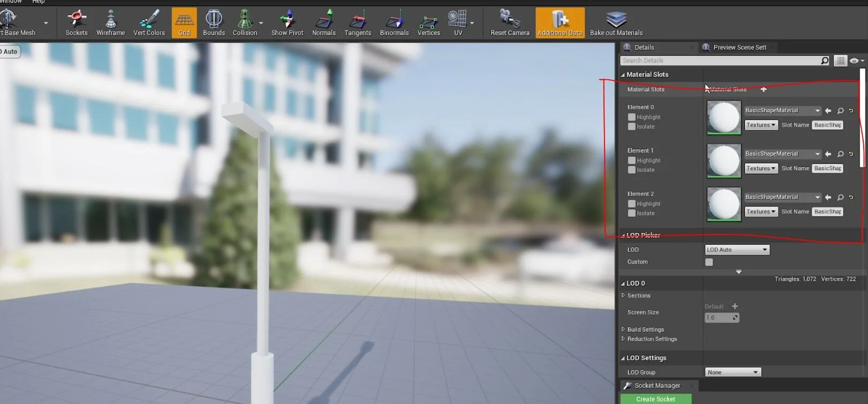Enable Isolate for Element 0
Screen dimensions: 868x404
click(x=631, y=126)
